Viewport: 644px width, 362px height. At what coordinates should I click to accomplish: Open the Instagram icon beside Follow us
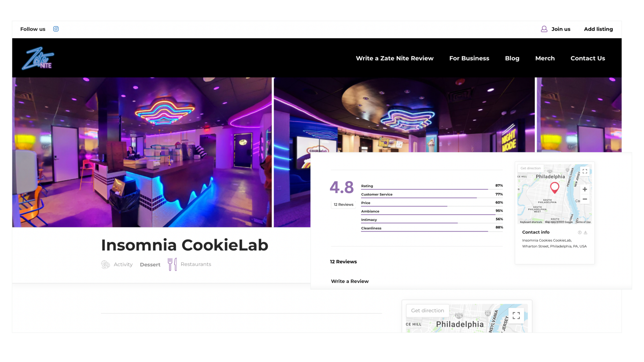tap(56, 29)
